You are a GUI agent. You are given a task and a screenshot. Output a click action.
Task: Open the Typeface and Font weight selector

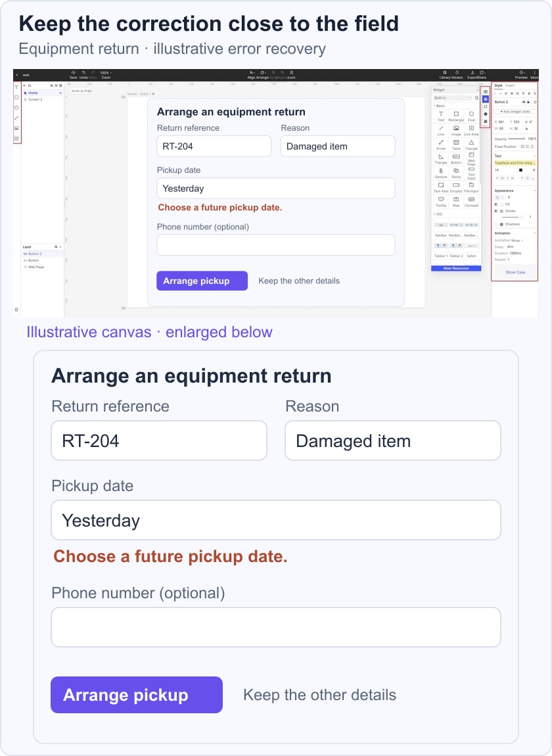tap(515, 163)
